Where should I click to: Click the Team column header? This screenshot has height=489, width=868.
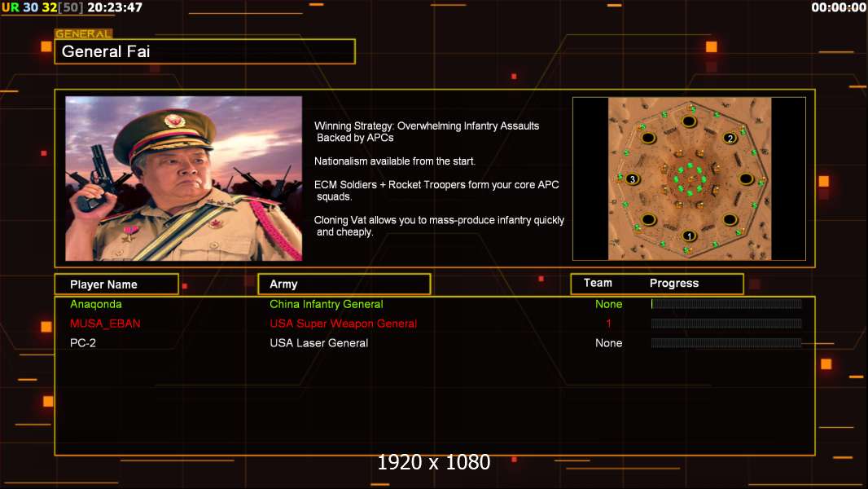pyautogui.click(x=598, y=283)
